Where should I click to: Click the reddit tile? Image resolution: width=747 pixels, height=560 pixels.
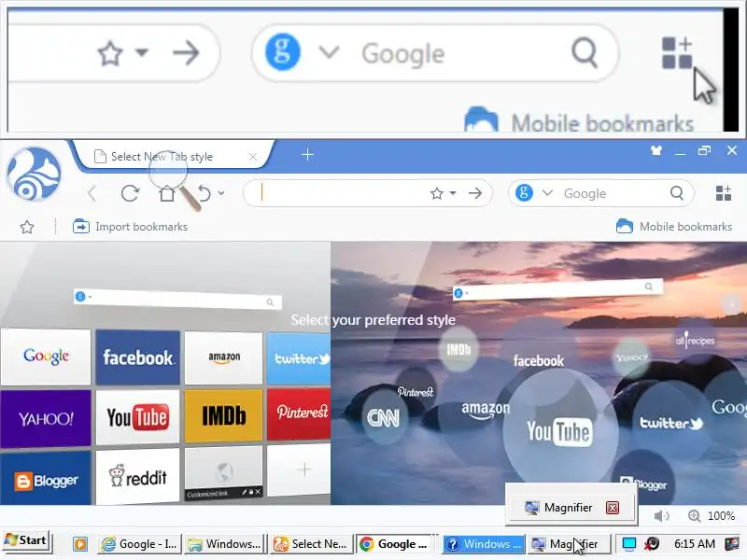[138, 477]
